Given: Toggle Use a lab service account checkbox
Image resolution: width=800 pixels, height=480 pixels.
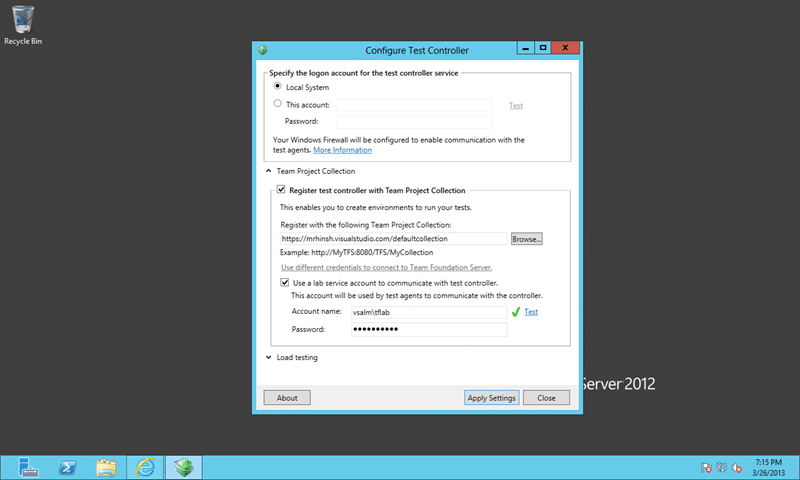Looking at the screenshot, I should pos(285,282).
